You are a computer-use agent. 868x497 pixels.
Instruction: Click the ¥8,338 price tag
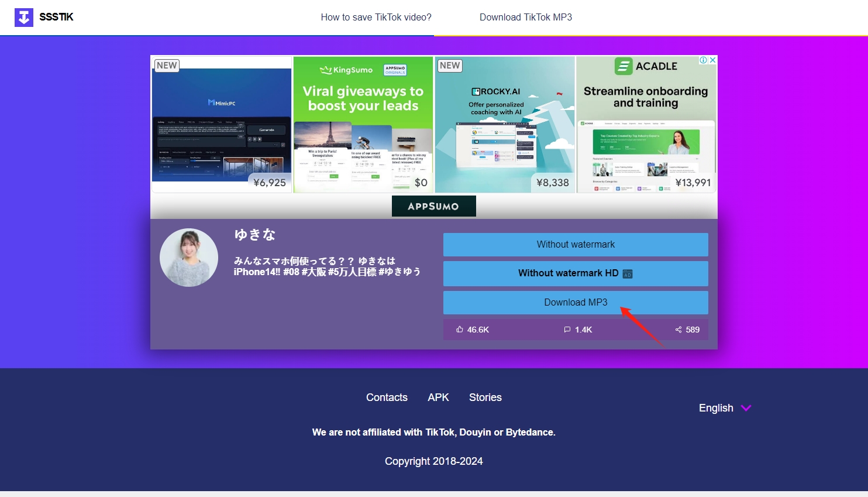point(553,183)
